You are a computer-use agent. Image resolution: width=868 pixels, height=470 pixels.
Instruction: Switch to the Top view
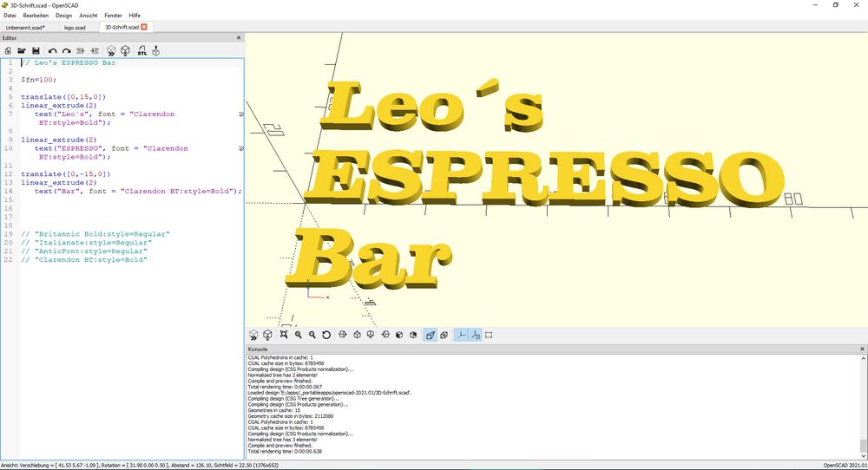[357, 335]
